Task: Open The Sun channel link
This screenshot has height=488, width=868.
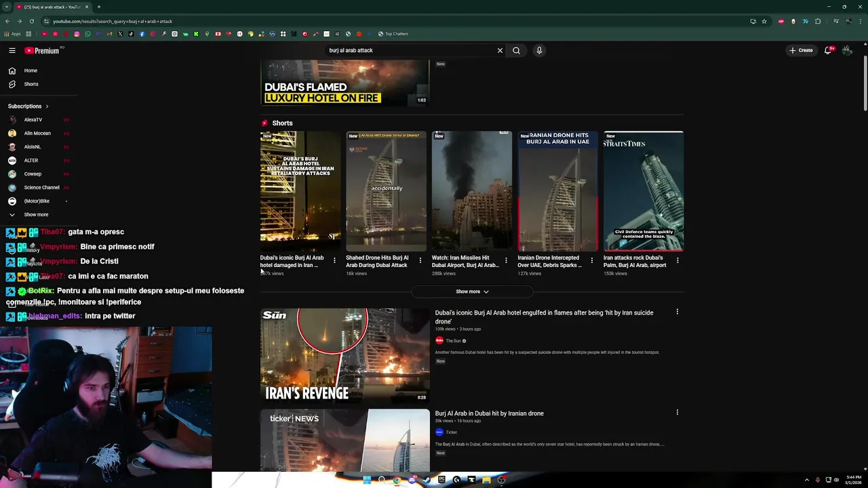Action: pyautogui.click(x=453, y=341)
